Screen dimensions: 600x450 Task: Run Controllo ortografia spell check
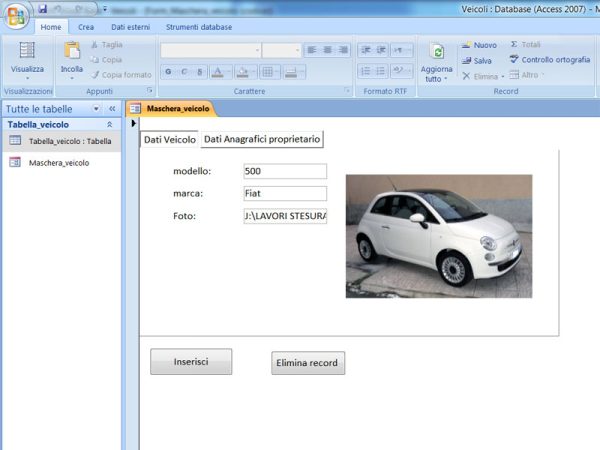(x=549, y=60)
